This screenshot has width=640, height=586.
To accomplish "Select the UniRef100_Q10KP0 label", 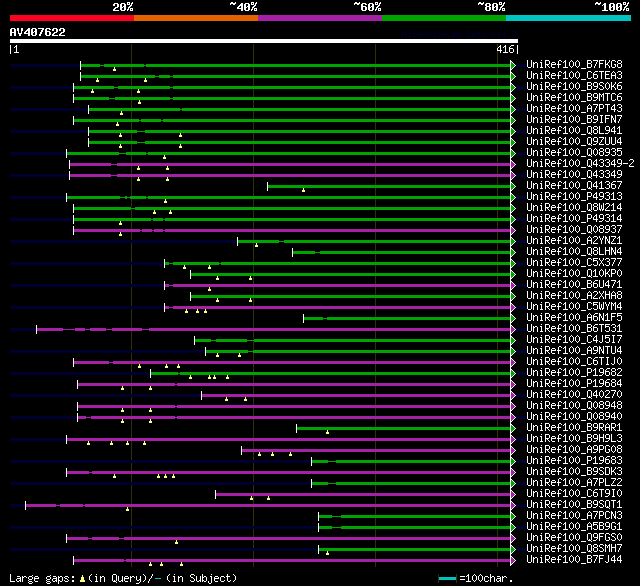I will tap(574, 274).
